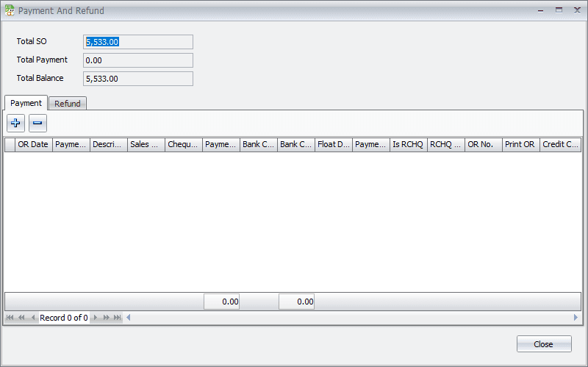Select the Total Payment field
The height and width of the screenshot is (367, 588).
(x=138, y=60)
